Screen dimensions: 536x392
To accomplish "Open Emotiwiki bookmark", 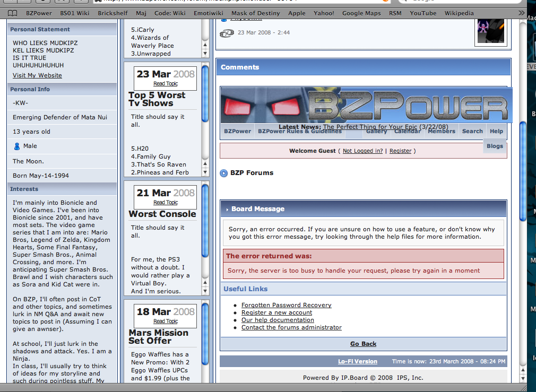I will click(208, 13).
